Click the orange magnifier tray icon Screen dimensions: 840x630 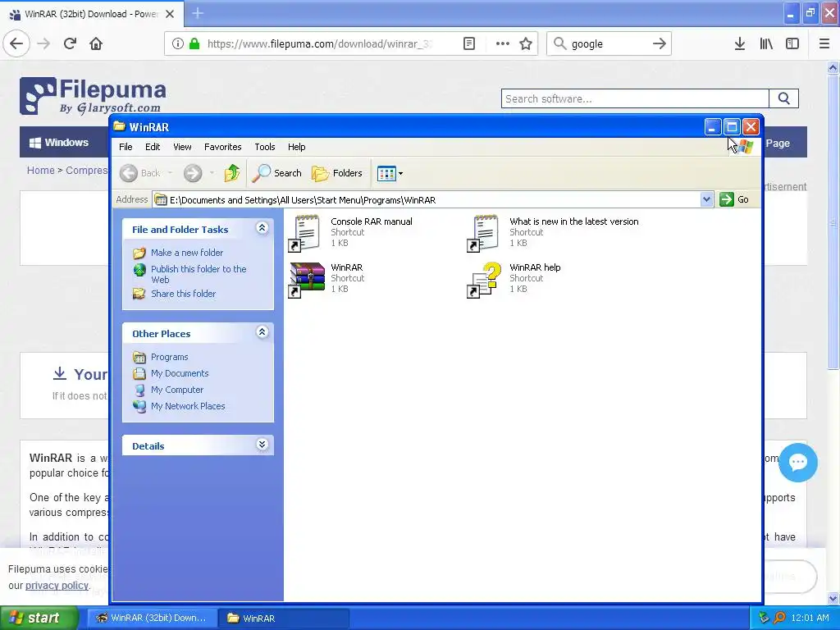pos(779,618)
